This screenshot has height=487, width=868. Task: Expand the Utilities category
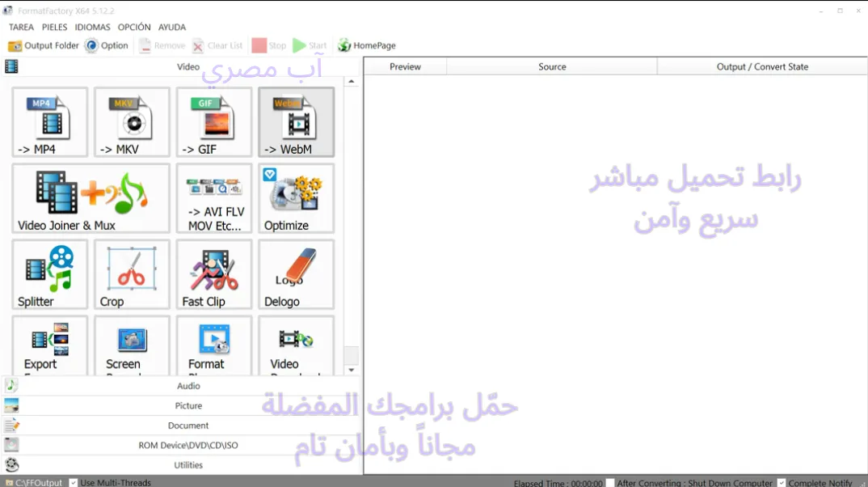182,465
